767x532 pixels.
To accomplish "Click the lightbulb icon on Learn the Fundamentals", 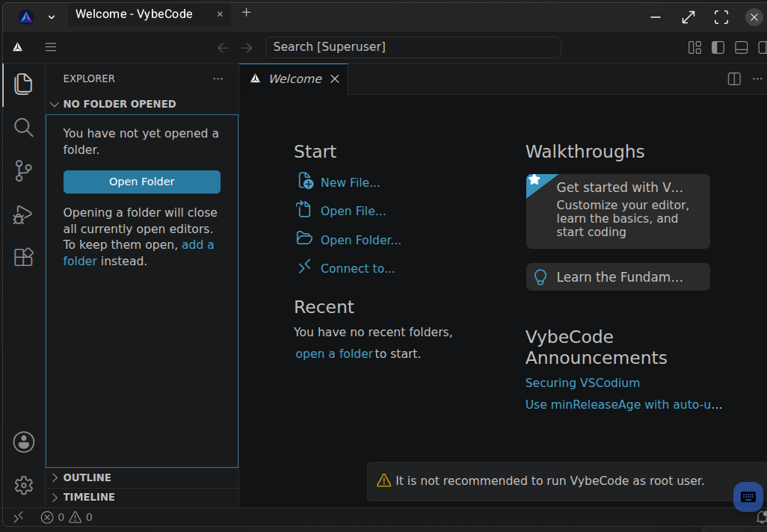I will coord(540,277).
